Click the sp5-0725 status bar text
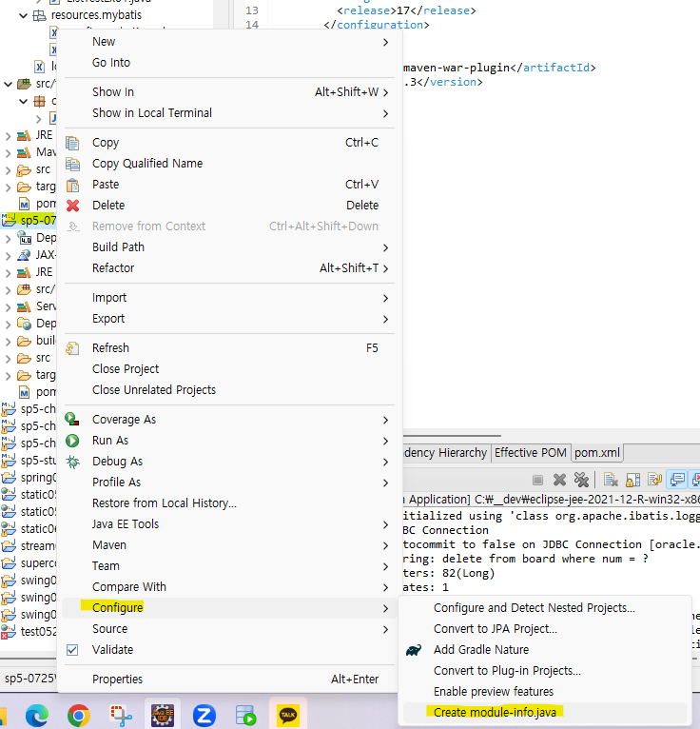 [30, 679]
